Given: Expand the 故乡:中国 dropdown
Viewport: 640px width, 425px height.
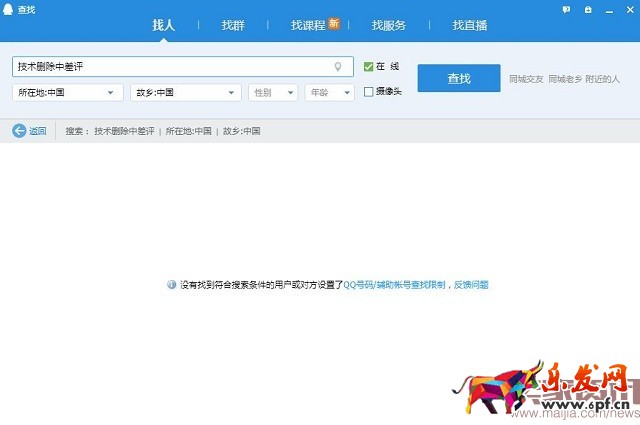Looking at the screenshot, I should tap(186, 93).
